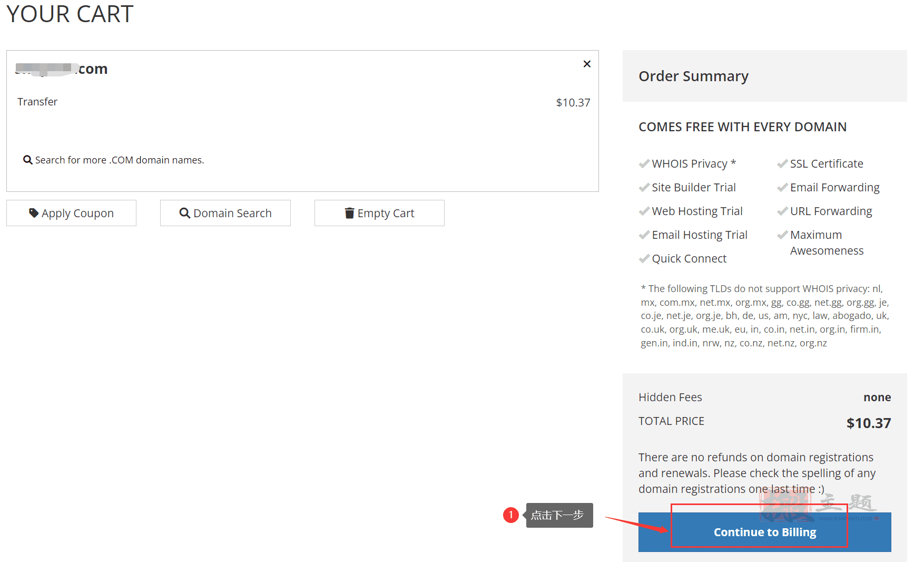The width and height of the screenshot is (924, 562).
Task: Click the checkmark icon next to Email Forwarding
Action: coord(782,187)
